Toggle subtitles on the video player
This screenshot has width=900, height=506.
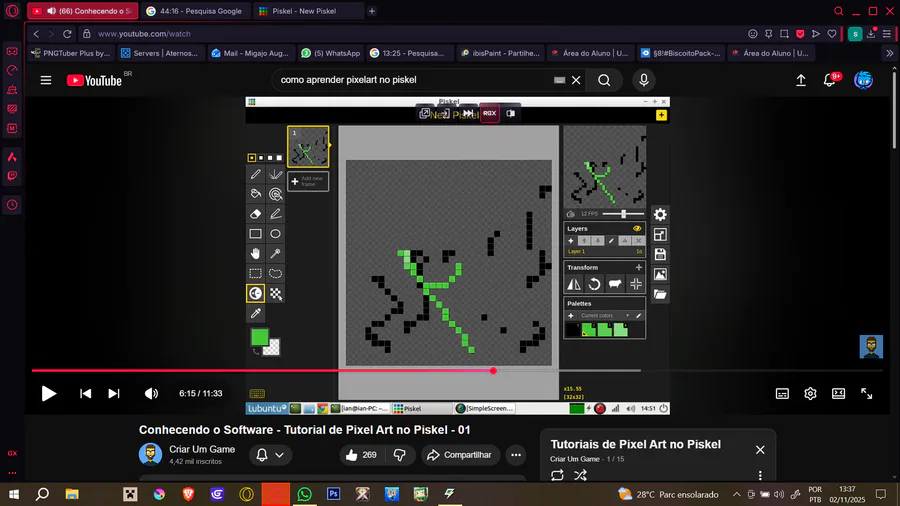coord(782,394)
